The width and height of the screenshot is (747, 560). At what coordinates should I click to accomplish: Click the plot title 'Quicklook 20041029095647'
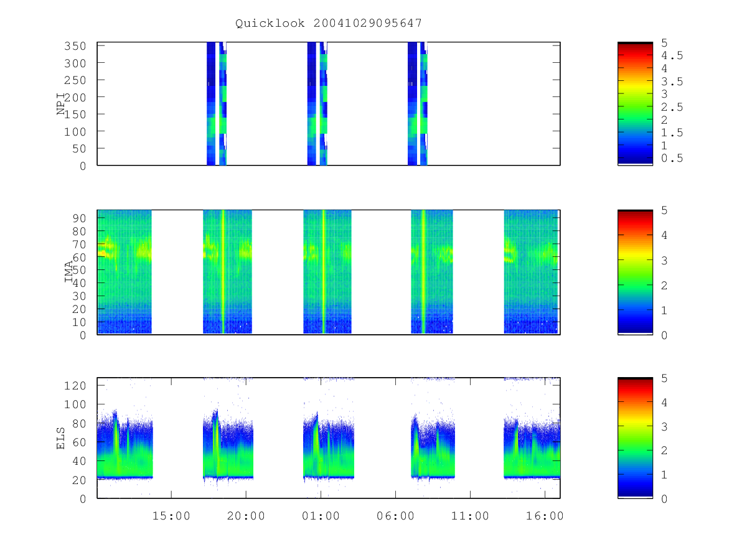(x=329, y=24)
